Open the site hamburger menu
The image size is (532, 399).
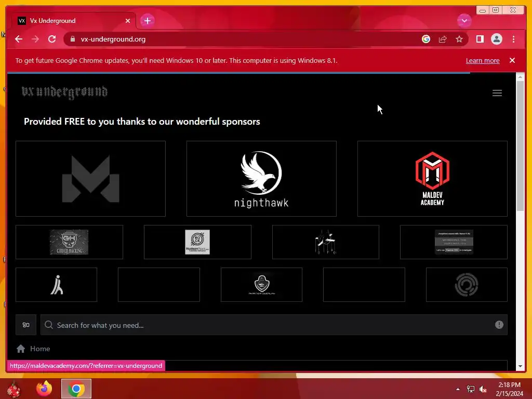[x=497, y=93]
